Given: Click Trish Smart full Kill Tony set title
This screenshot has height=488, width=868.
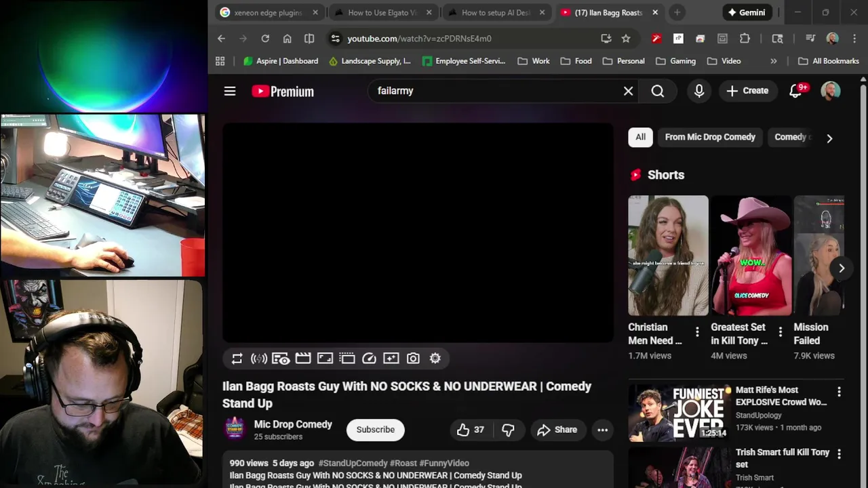Looking at the screenshot, I should click(783, 458).
